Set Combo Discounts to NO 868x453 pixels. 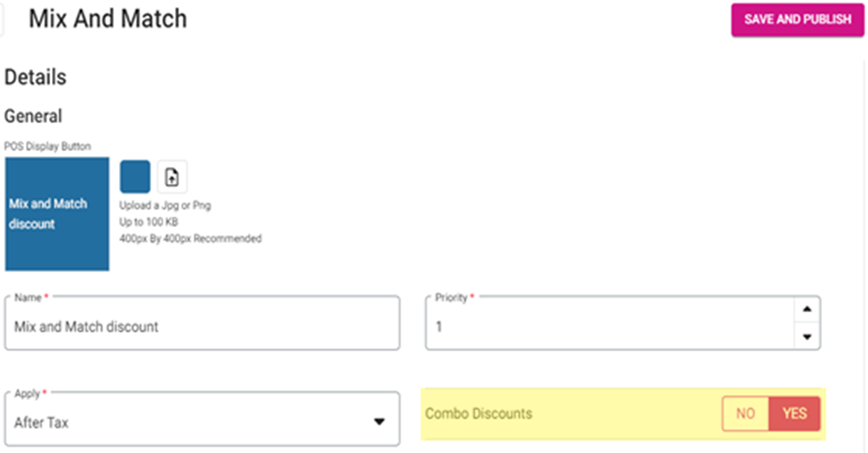point(745,414)
